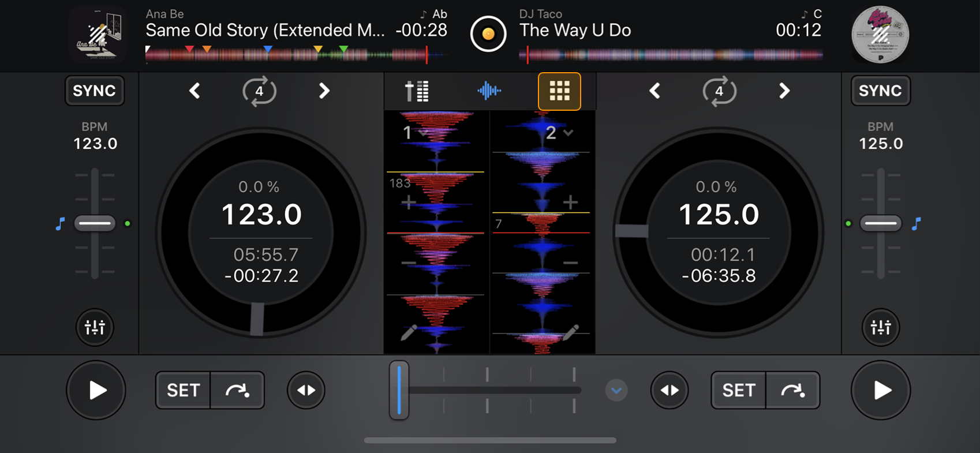
Task: Open deck 1 dropdown in waveform
Action: tap(414, 133)
